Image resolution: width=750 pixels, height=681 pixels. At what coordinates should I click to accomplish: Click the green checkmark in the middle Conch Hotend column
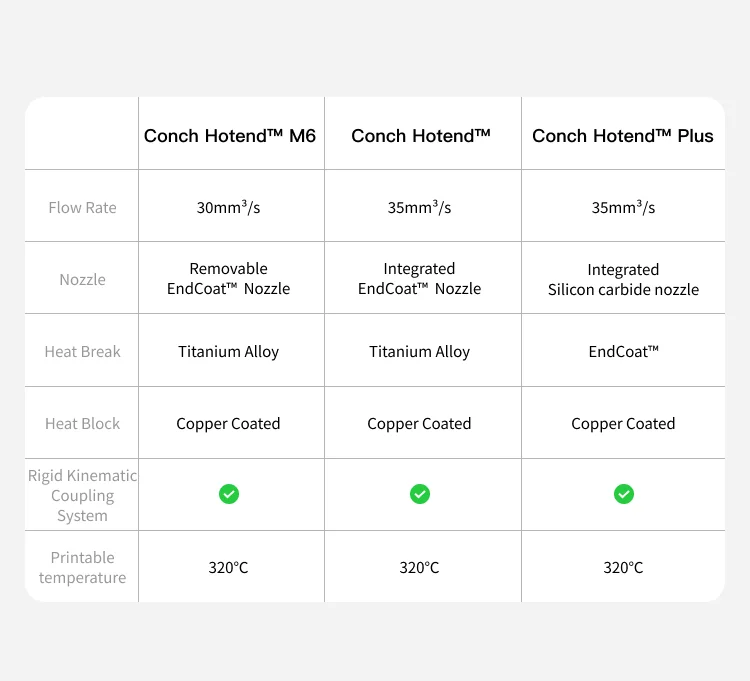tap(420, 494)
